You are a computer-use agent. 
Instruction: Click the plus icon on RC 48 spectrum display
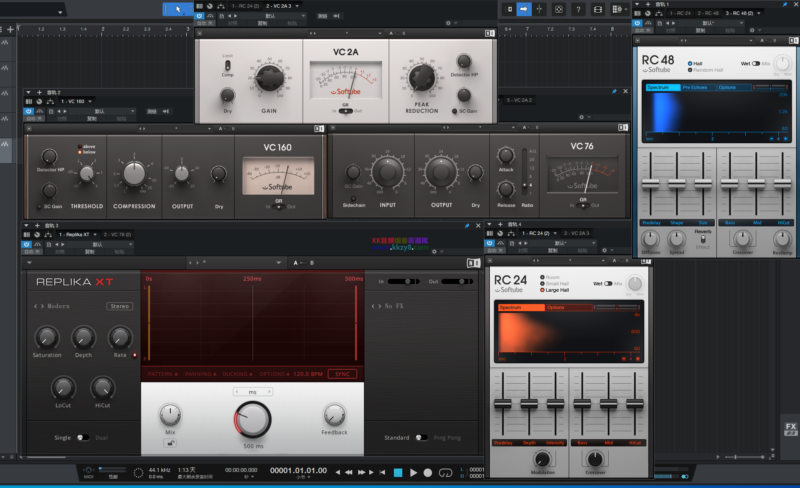coord(785,139)
